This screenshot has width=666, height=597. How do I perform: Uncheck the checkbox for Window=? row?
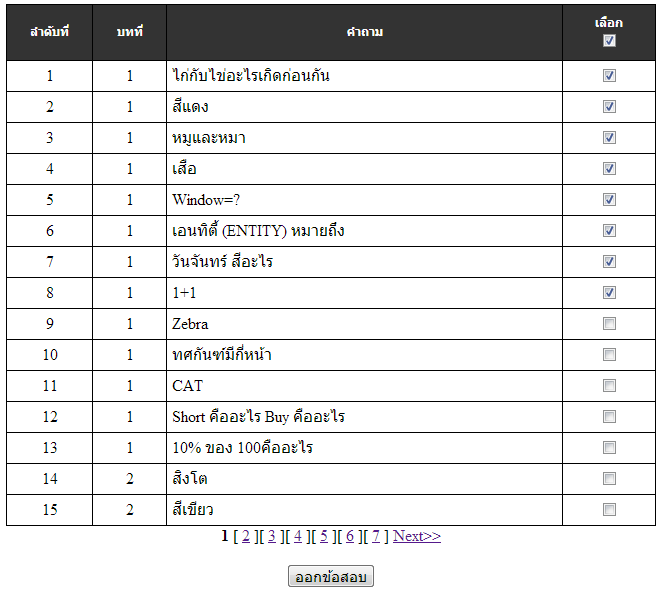(x=609, y=200)
